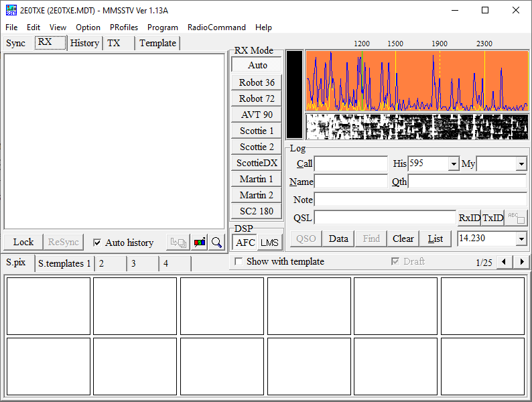The width and height of the screenshot is (532, 402).
Task: Select SC2 180 RX mode
Action: coord(257,211)
